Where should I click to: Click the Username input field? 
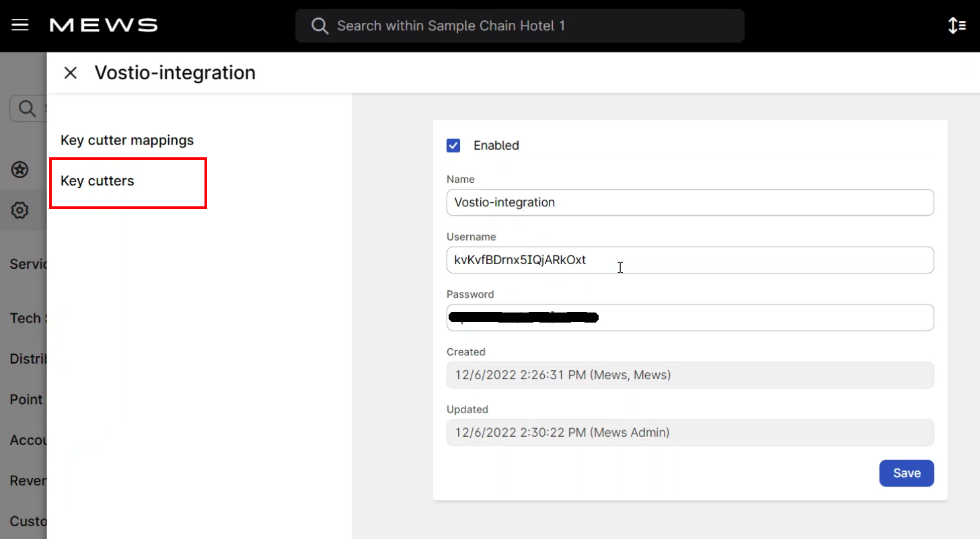[x=689, y=260]
